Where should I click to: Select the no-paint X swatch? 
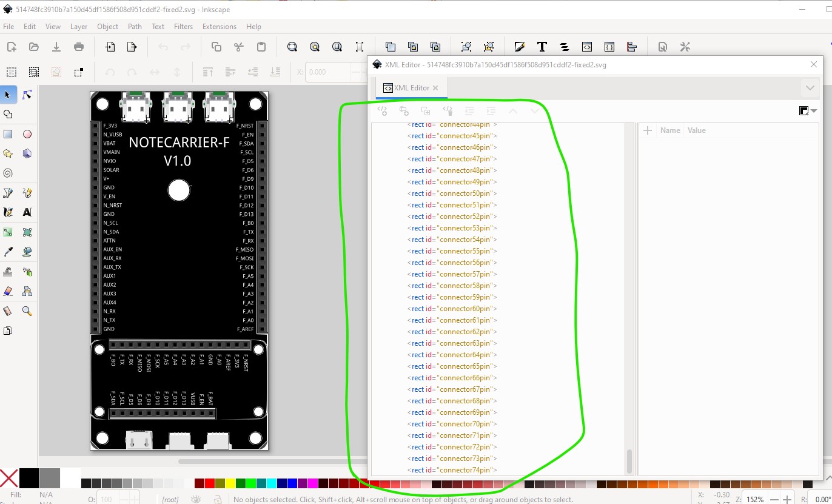(x=8, y=479)
